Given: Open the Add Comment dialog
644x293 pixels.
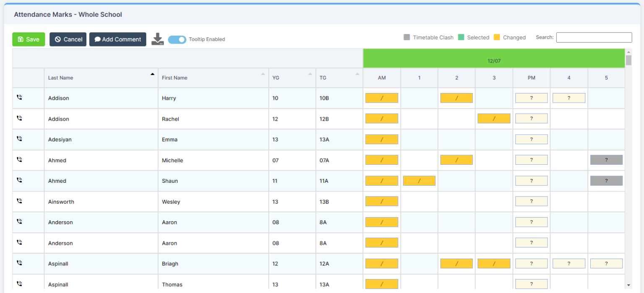Looking at the screenshot, I should click(x=117, y=39).
